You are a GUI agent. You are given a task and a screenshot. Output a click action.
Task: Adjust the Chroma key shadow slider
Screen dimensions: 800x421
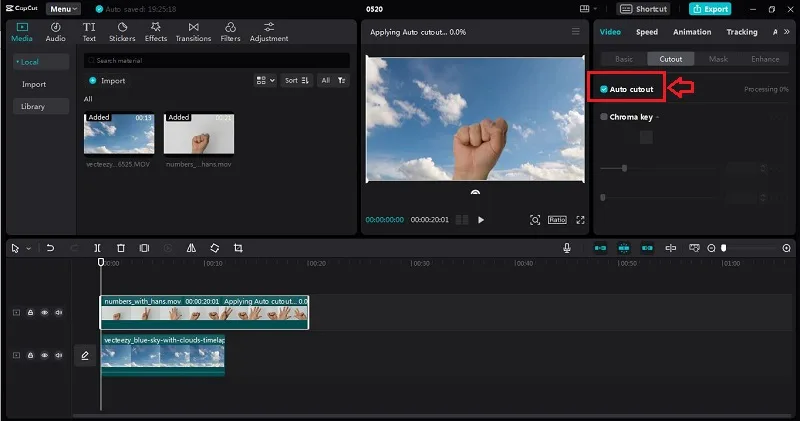(603, 197)
